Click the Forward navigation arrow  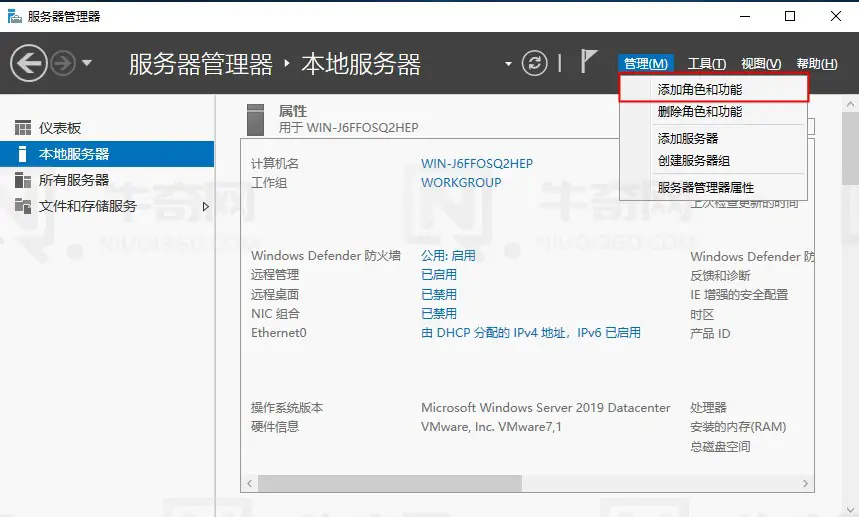coord(63,64)
